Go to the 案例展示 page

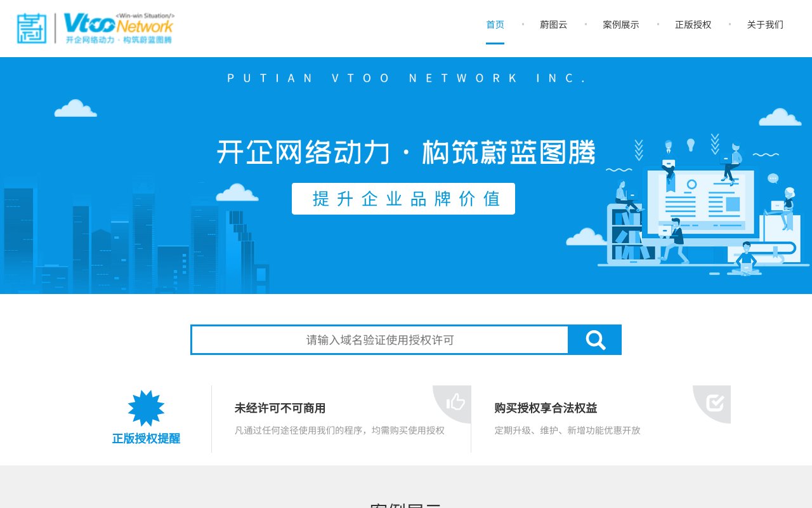621,24
